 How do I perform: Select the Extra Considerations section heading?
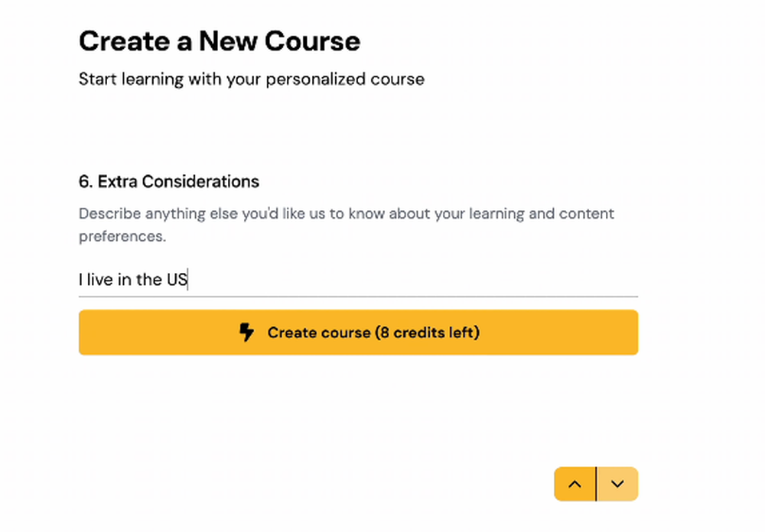coord(168,181)
